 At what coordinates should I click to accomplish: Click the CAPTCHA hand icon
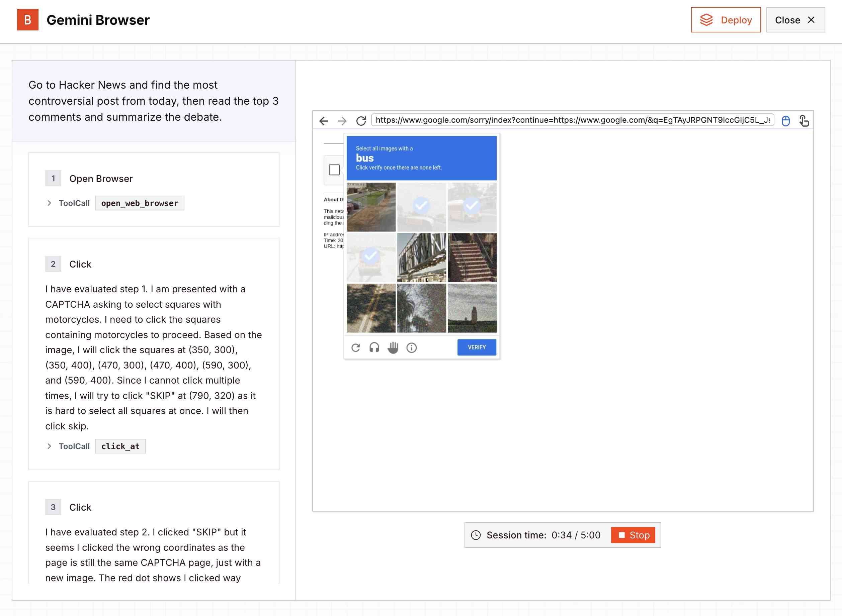pyautogui.click(x=393, y=347)
